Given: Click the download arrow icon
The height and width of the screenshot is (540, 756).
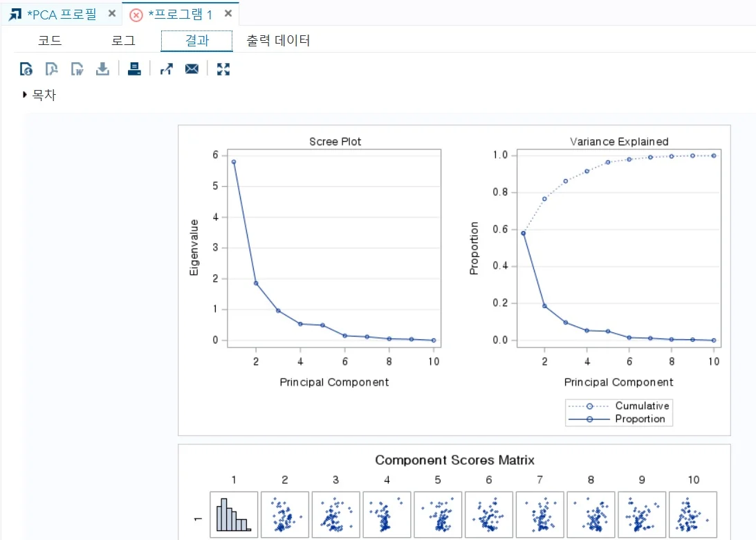Looking at the screenshot, I should coord(102,69).
